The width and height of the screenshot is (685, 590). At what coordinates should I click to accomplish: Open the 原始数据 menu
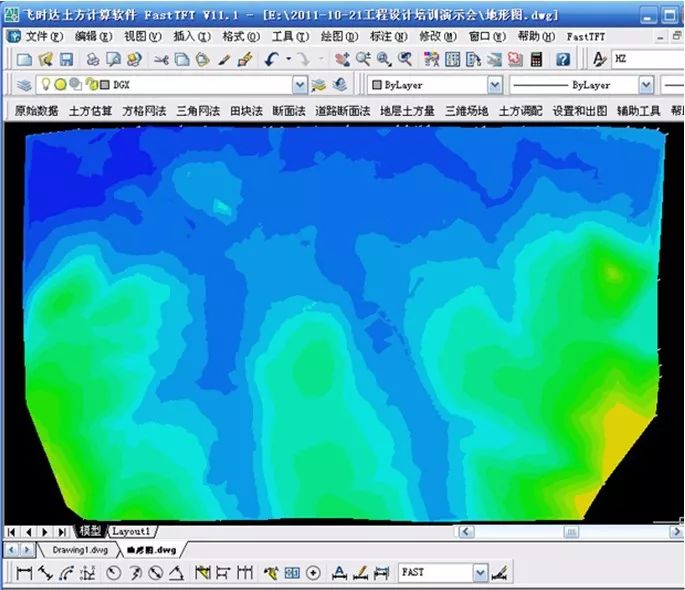pos(37,111)
